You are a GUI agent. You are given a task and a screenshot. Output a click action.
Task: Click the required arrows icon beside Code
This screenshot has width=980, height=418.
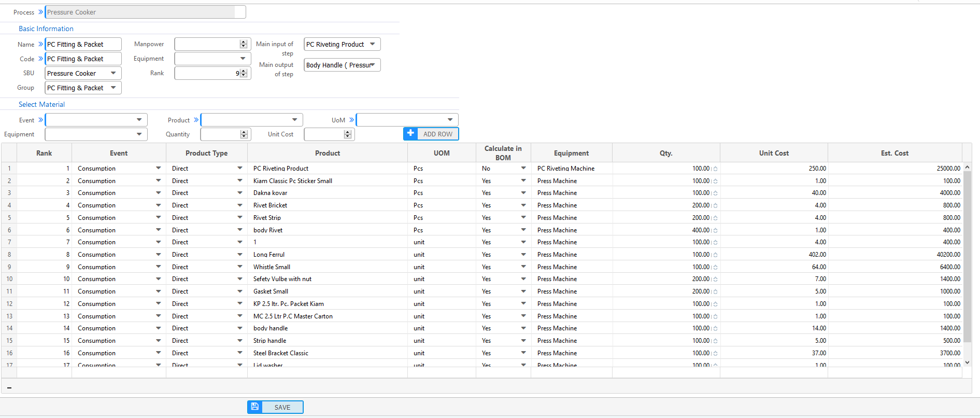point(41,59)
